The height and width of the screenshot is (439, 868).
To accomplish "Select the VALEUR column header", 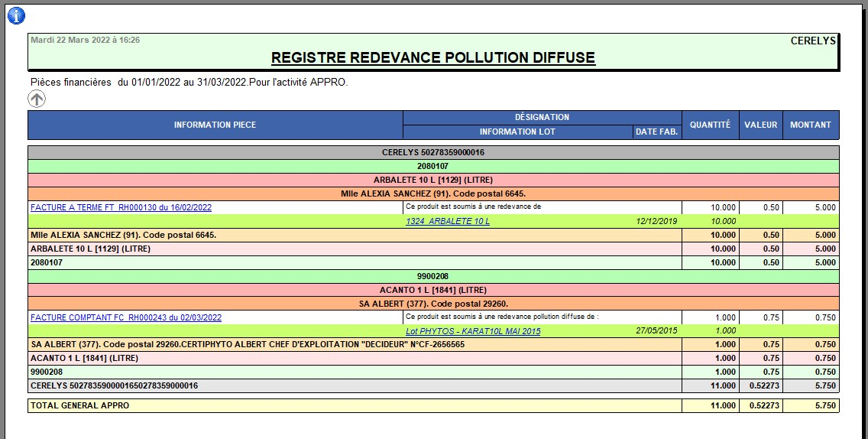I will (760, 125).
